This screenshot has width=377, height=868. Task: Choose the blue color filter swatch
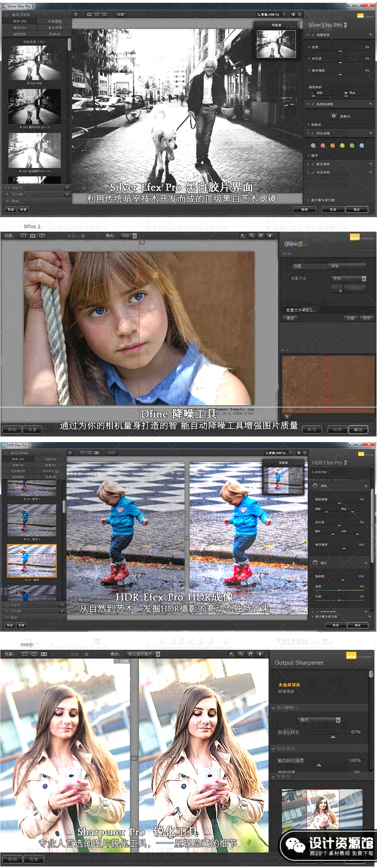(361, 146)
